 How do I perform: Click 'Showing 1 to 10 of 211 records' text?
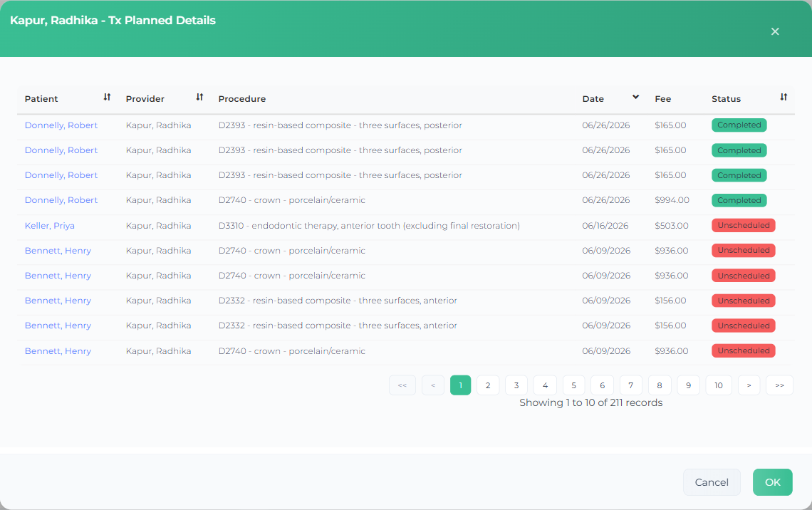point(591,403)
